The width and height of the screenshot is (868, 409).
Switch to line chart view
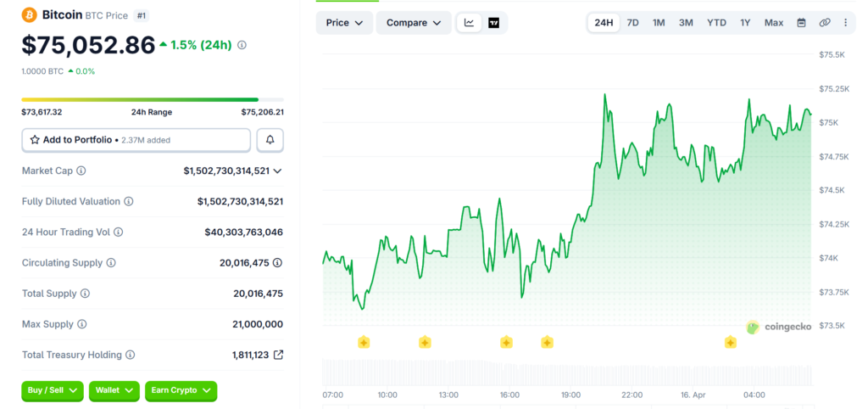click(469, 23)
